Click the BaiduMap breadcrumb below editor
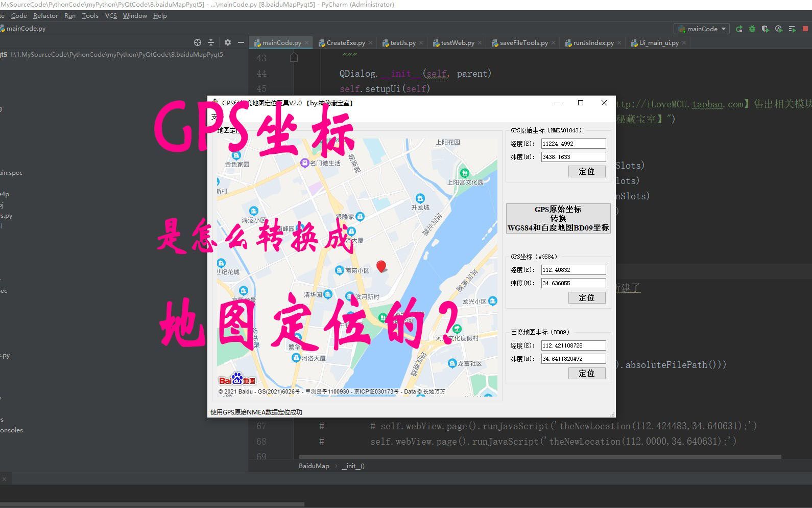812x508 pixels. point(314,466)
